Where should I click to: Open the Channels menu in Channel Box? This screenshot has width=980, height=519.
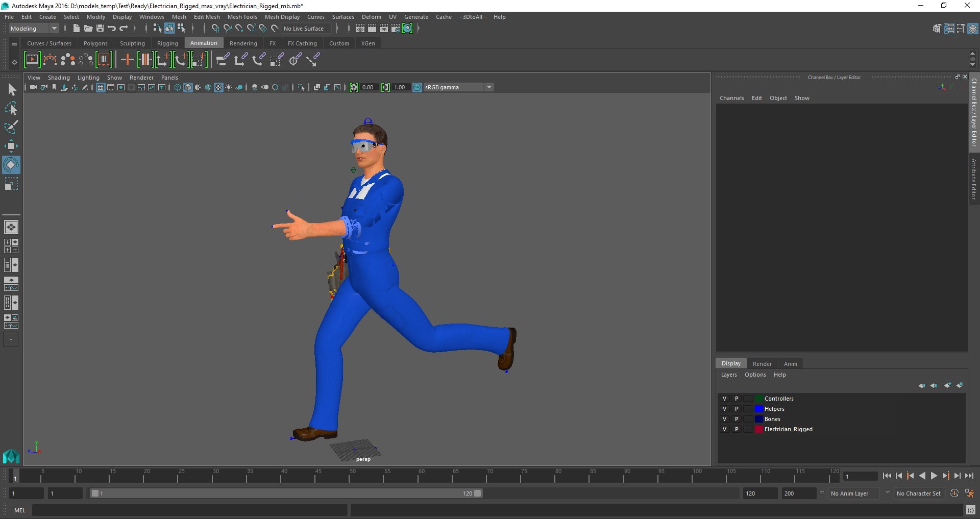[x=731, y=98]
